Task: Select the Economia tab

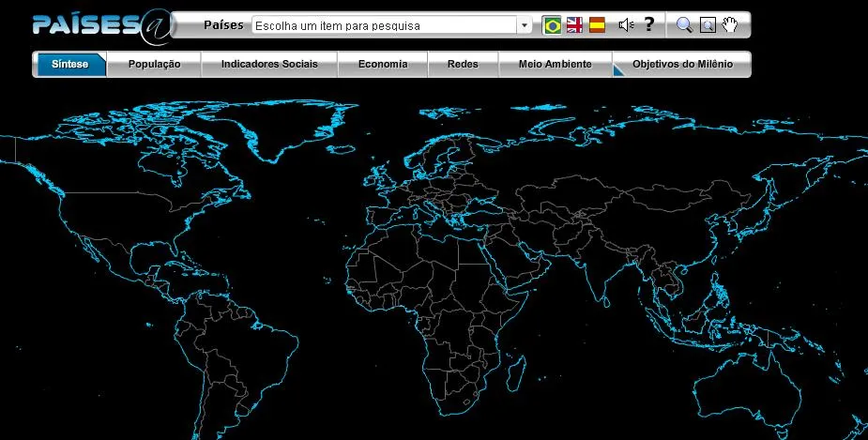Action: click(x=383, y=65)
